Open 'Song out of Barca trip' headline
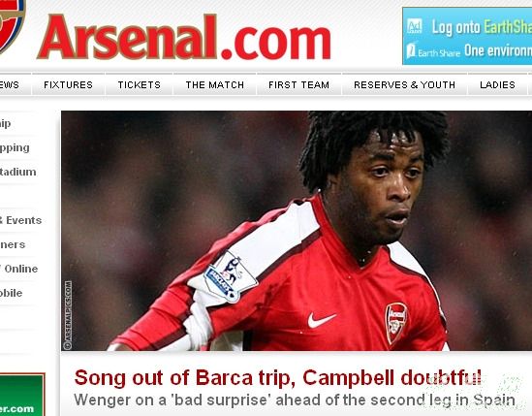Image resolution: width=532 pixels, height=416 pixels. tap(277, 377)
